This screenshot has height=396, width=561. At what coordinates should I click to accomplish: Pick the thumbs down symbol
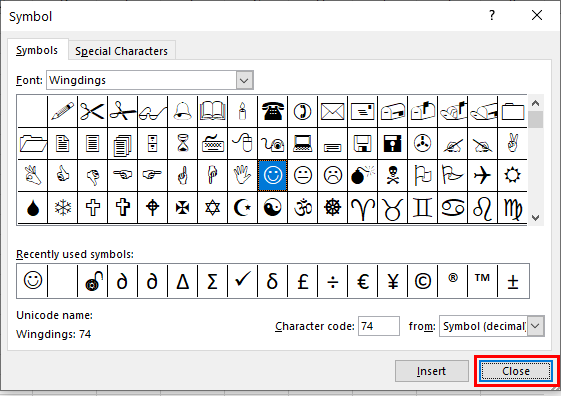92,176
